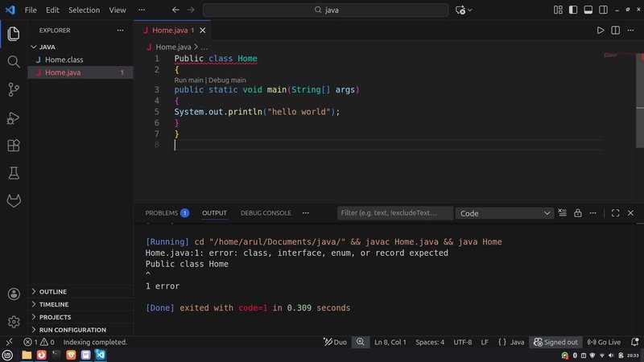Expand the Run Configuration section

(x=72, y=330)
